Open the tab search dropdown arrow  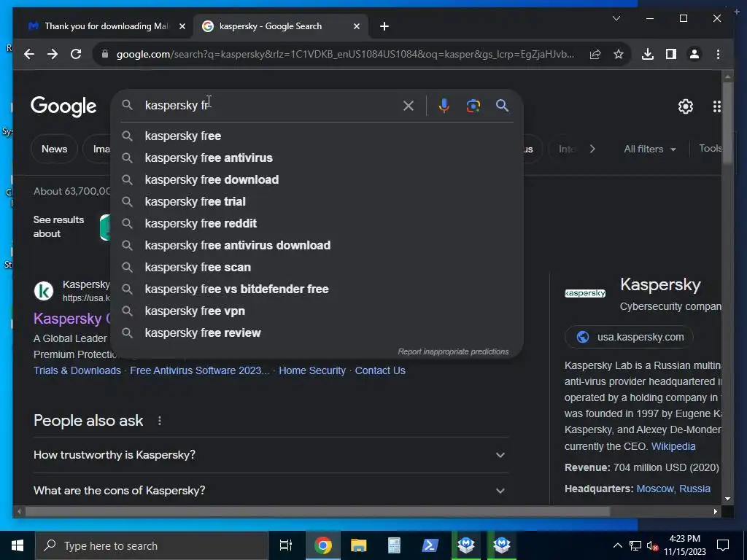616,18
